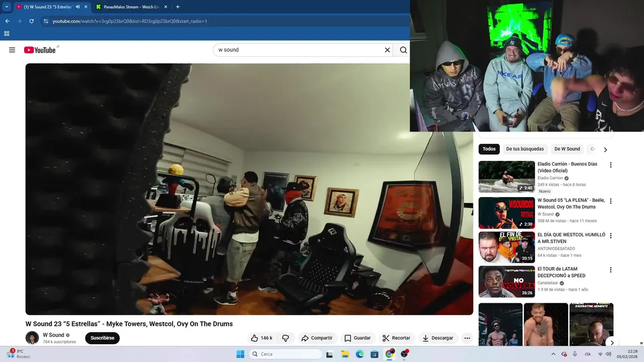Open the Recortar clip tool

[x=396, y=338]
